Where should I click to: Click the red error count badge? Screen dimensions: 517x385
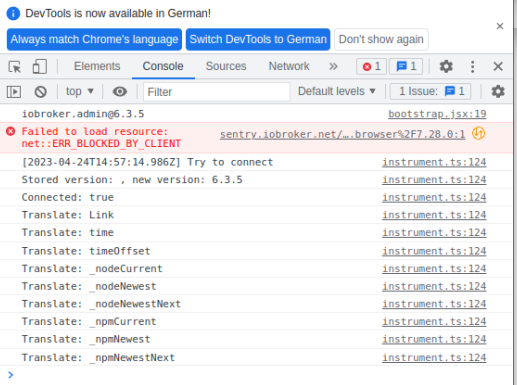coord(371,66)
